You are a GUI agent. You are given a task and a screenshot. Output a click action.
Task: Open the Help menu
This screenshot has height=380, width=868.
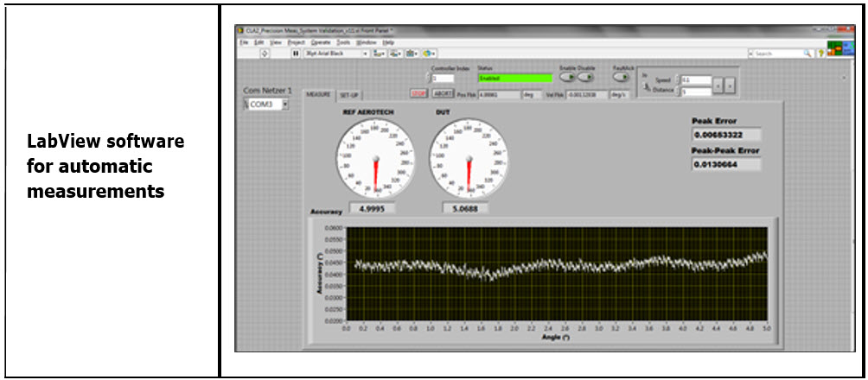click(388, 42)
